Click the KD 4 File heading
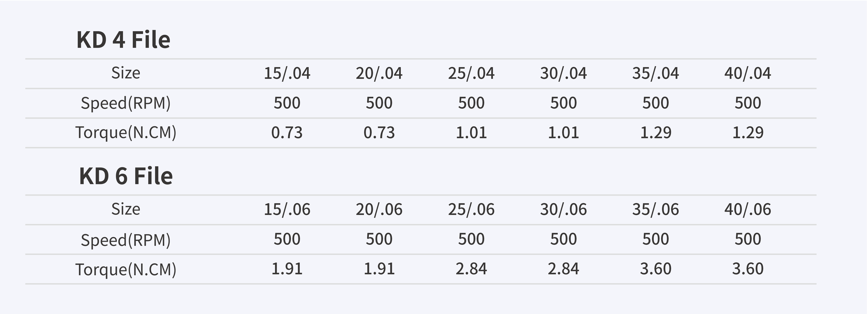The height and width of the screenshot is (314, 868). (123, 40)
